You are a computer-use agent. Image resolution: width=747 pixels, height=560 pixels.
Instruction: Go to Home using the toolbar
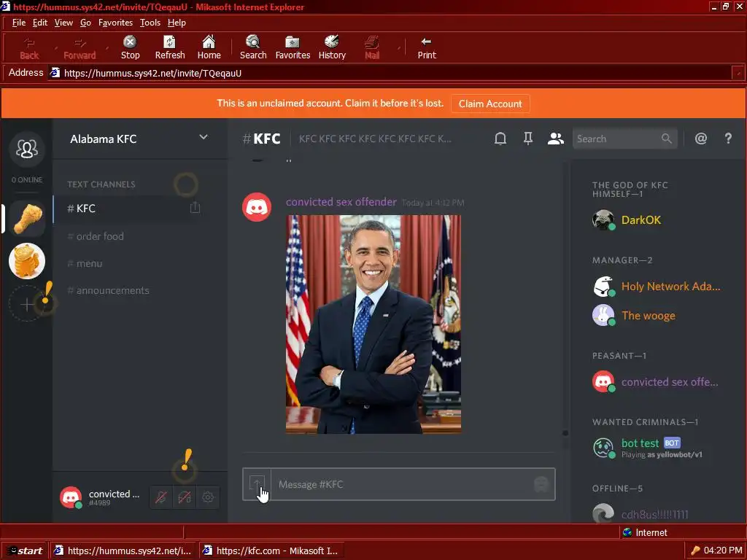tap(209, 47)
